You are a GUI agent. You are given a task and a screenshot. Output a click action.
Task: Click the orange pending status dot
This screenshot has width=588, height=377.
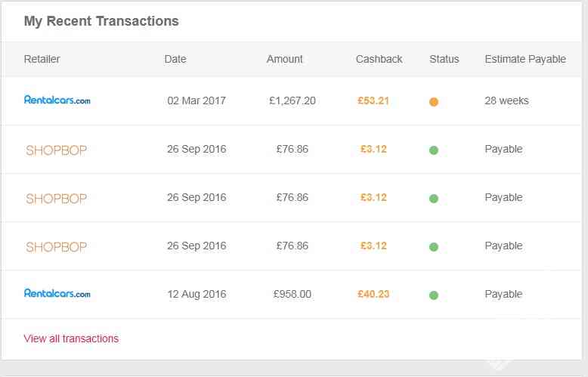click(434, 101)
